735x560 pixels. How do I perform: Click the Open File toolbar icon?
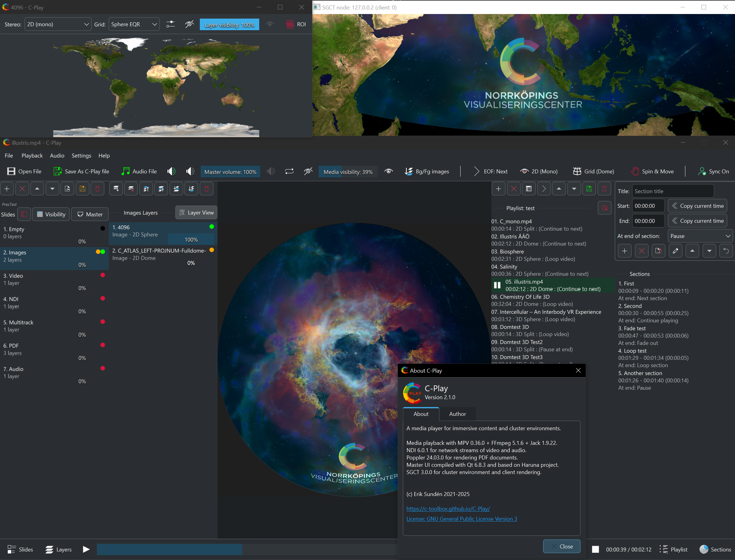click(11, 171)
